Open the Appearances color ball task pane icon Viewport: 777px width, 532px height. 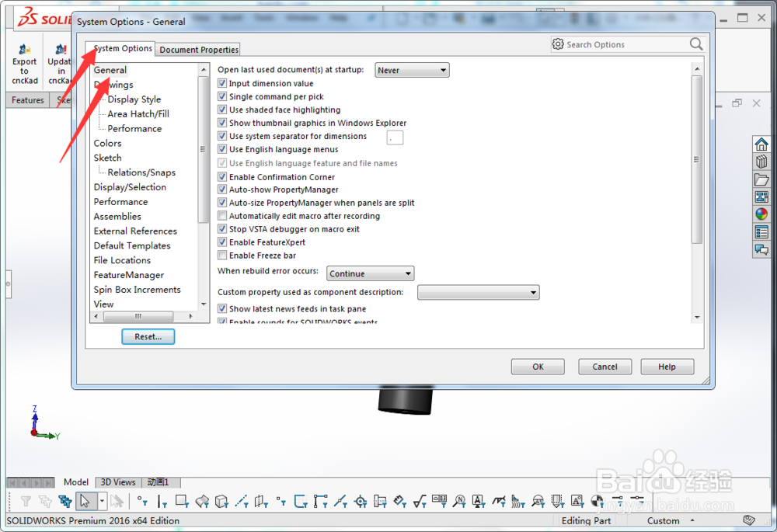(761, 214)
